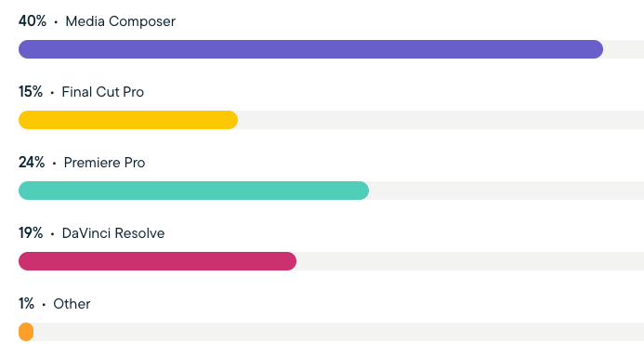Click empty gray track after Final Cut Pro bar
The image size is (644, 356).
click(x=440, y=120)
